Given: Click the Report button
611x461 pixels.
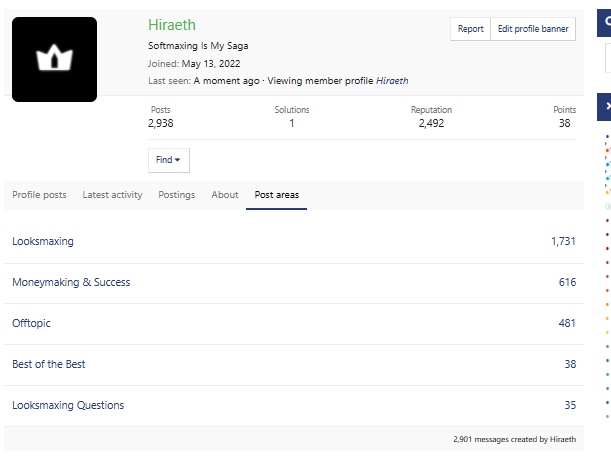Looking at the screenshot, I should point(470,29).
